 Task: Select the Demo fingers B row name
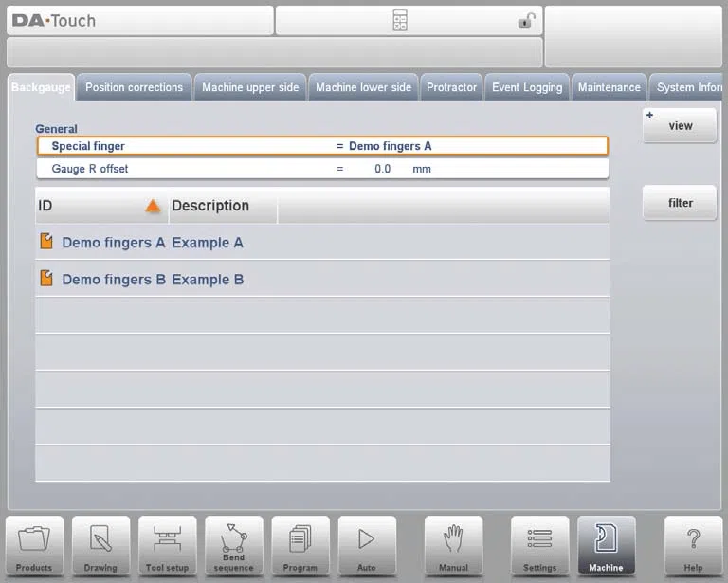pyautogui.click(x=114, y=280)
